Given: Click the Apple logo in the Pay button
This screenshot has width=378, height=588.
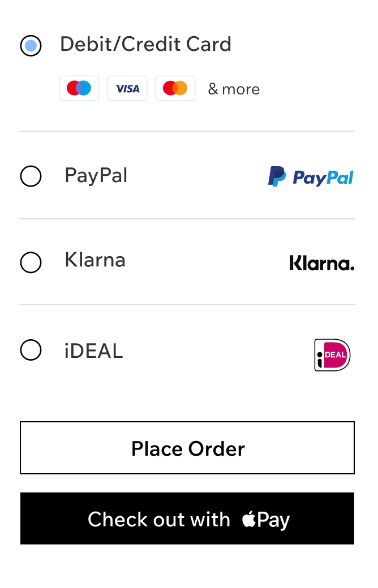Looking at the screenshot, I should click(249, 518).
